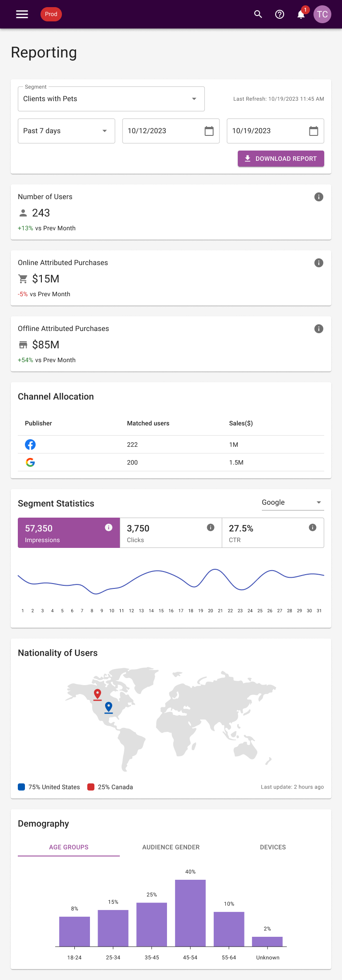The height and width of the screenshot is (980, 342).
Task: Open calendar picker for 10/12/2023 date
Action: click(x=209, y=131)
